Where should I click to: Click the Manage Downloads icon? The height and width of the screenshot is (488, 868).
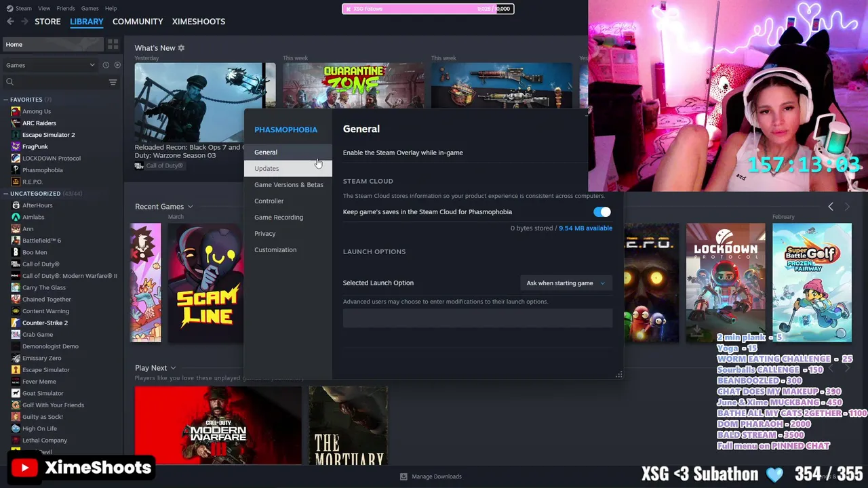pos(403,476)
